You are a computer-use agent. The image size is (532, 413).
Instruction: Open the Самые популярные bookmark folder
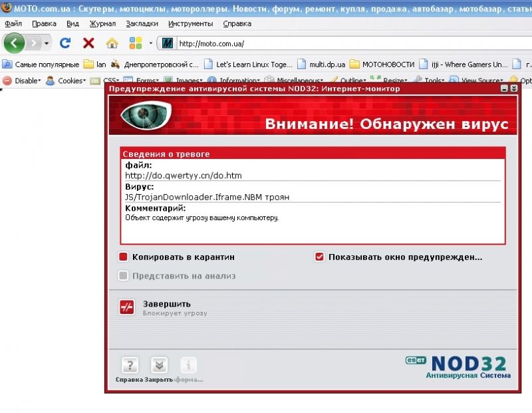[x=41, y=64]
